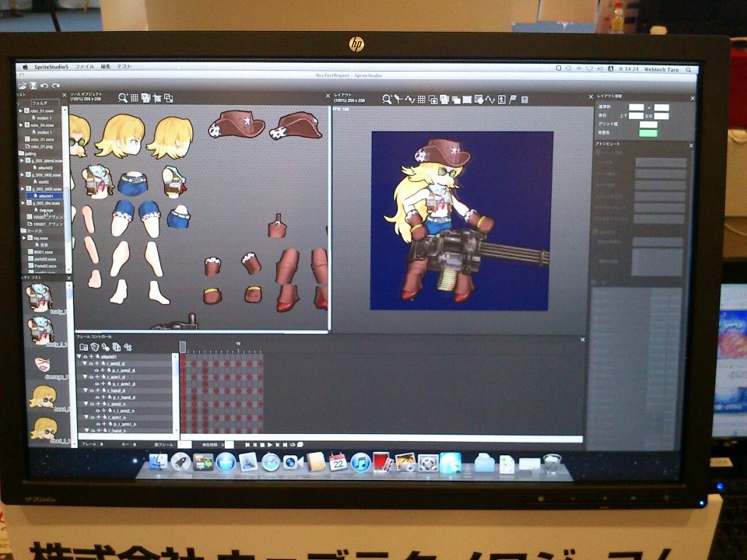The height and width of the screenshot is (560, 747).
Task: Click the green 背景色 background color swatch
Action: (x=648, y=133)
